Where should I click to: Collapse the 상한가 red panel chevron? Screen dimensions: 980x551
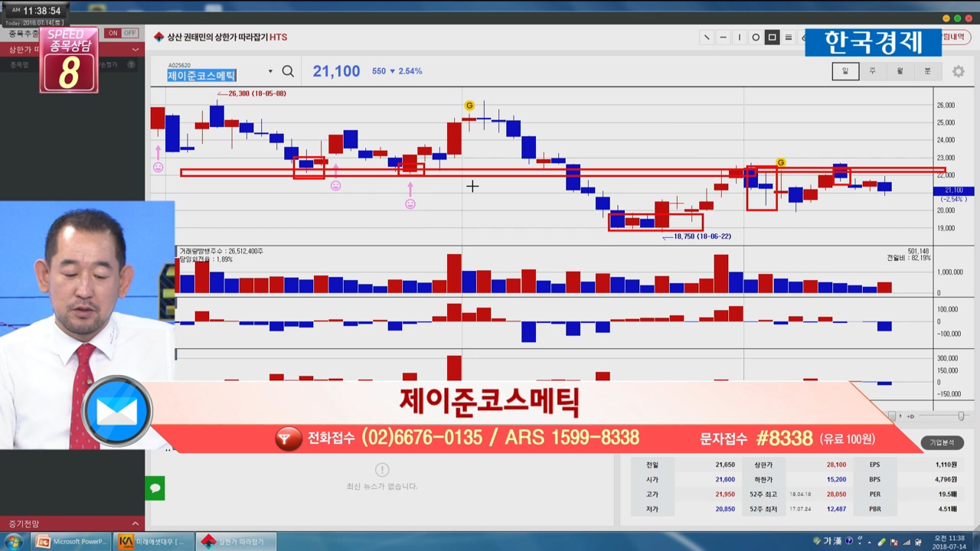tap(136, 50)
